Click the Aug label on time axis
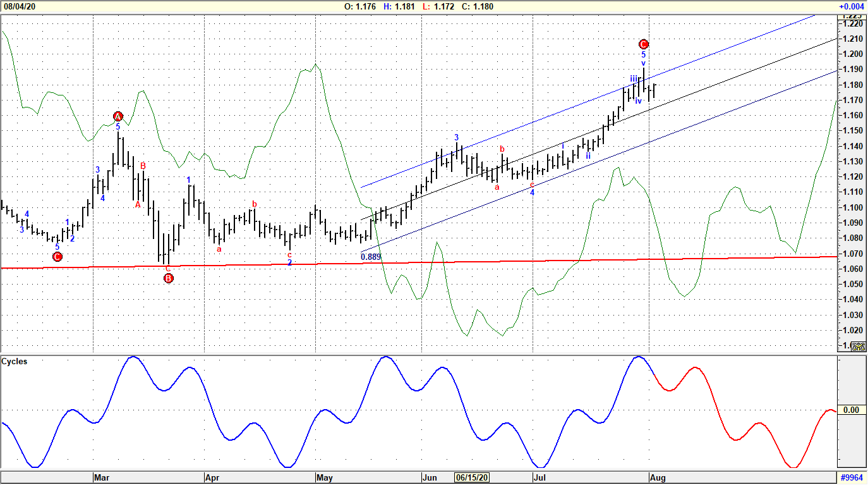The image size is (868, 485). (x=658, y=478)
